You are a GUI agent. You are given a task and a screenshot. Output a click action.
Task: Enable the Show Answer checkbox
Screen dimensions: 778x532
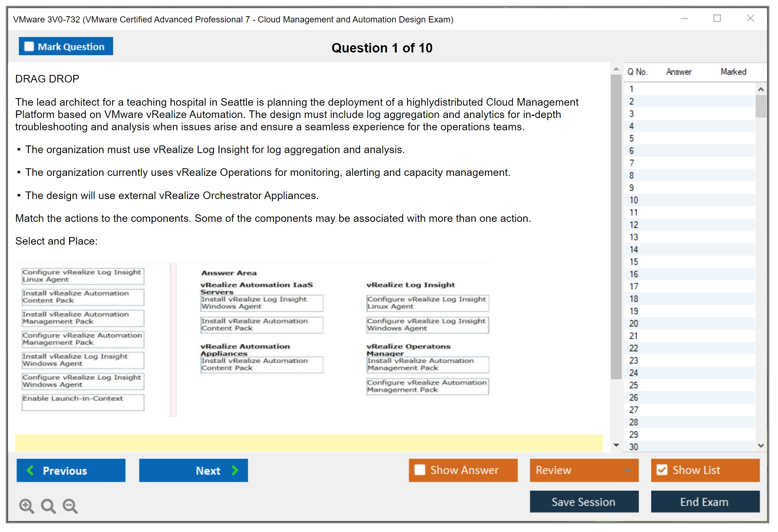click(x=420, y=470)
